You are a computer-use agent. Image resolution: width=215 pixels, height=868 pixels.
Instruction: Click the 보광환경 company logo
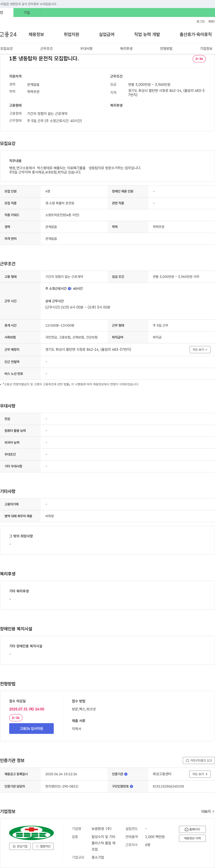click(31, 833)
